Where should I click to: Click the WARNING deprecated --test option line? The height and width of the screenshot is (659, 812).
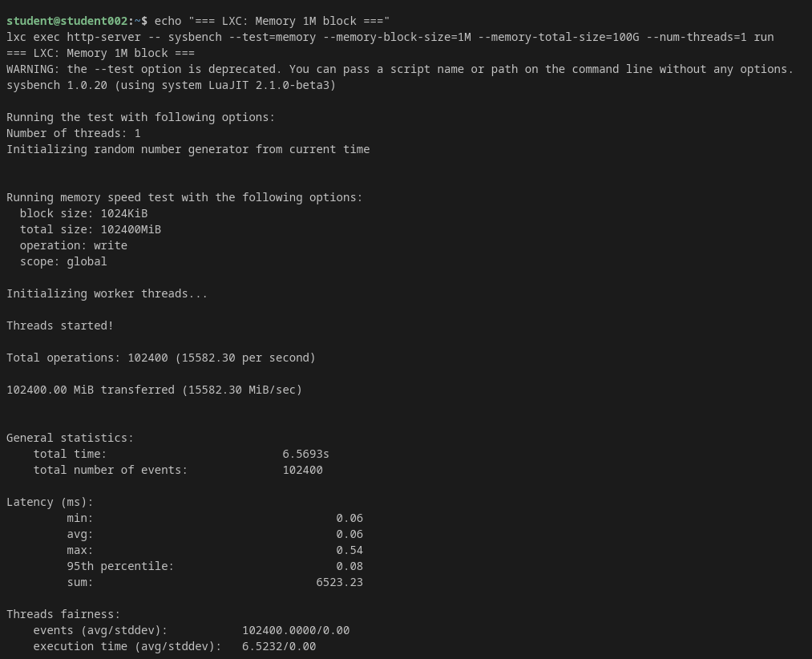point(400,70)
